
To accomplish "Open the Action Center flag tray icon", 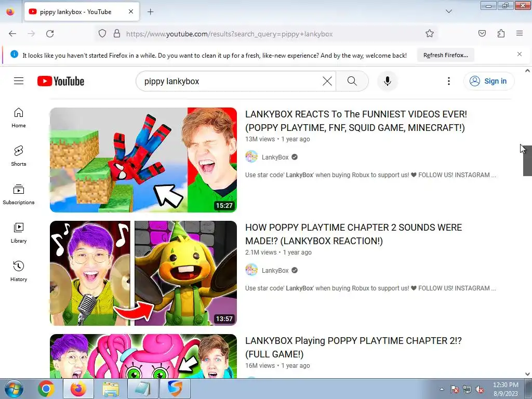I will coord(454,389).
